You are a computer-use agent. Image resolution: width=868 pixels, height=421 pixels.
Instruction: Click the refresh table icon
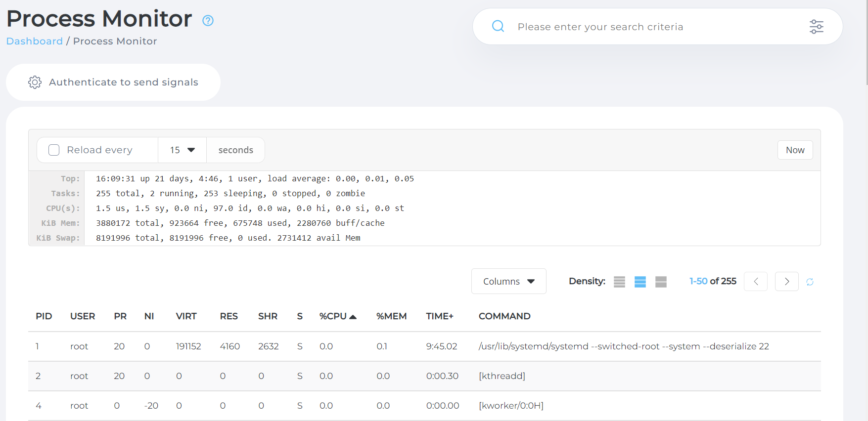tap(810, 282)
